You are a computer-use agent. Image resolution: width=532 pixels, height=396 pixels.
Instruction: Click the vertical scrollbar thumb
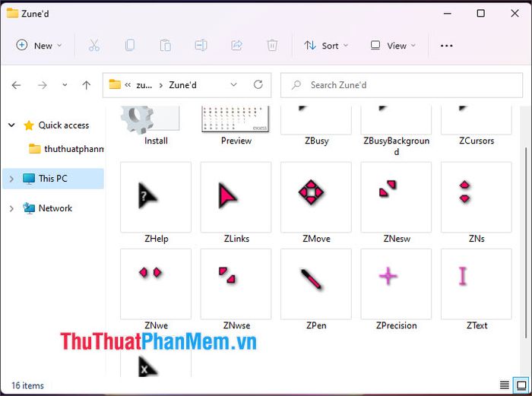tap(526, 242)
